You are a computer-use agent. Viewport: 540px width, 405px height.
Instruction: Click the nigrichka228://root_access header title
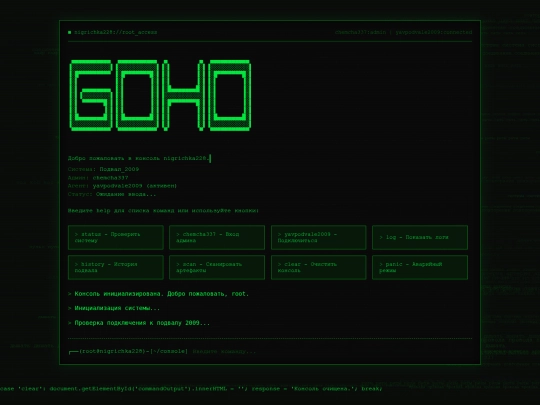(116, 32)
